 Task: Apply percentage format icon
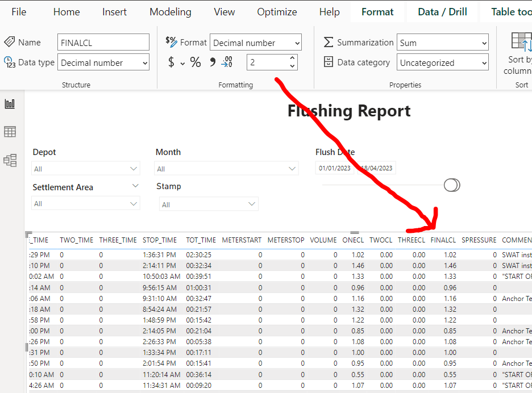coord(196,62)
